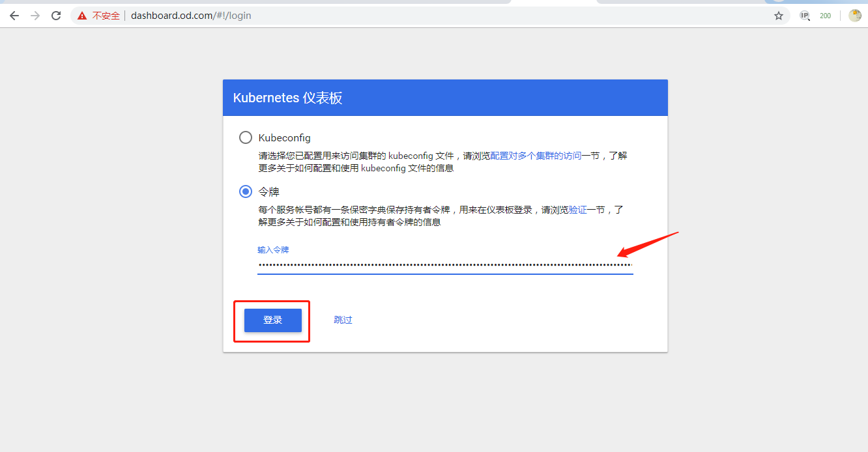The width and height of the screenshot is (868, 452).
Task: Click the 不安全 label in address bar
Action: tap(106, 16)
